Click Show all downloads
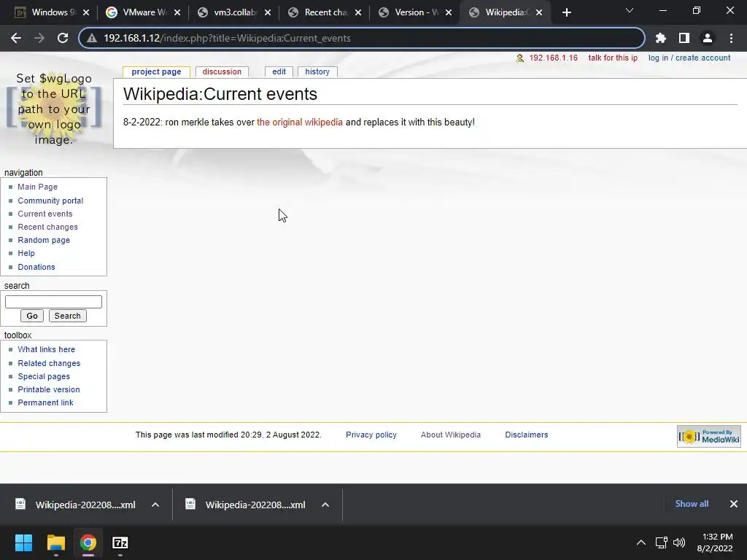Viewport: 747px width, 560px height. pyautogui.click(x=692, y=504)
